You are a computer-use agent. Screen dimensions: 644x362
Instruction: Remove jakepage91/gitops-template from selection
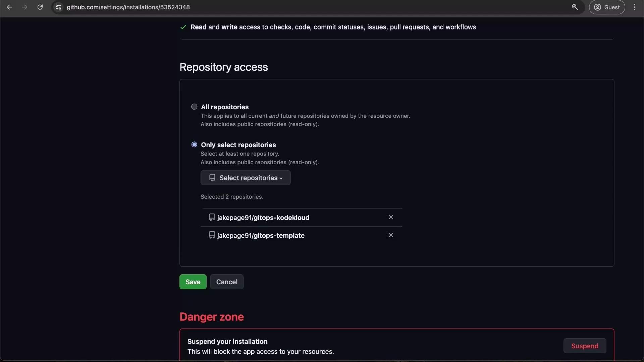tap(391, 235)
